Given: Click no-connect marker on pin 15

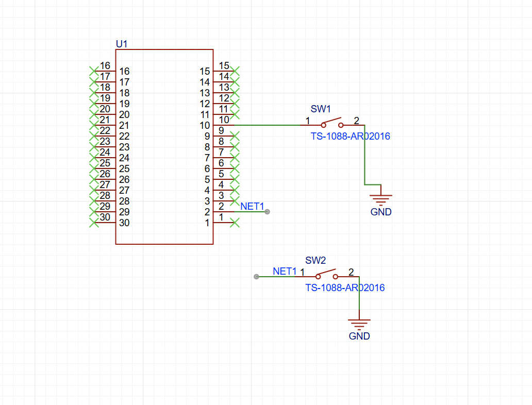Looking at the screenshot, I should pos(235,71).
